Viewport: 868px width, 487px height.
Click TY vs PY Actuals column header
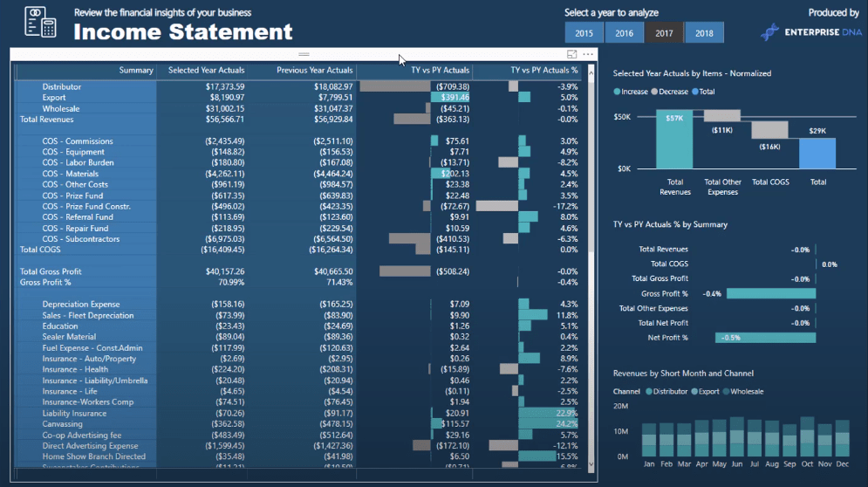coord(440,71)
